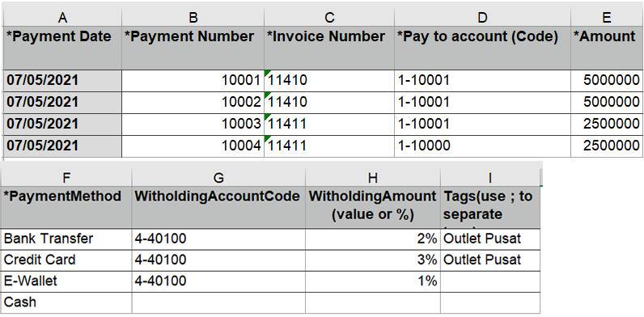Select column C header
This screenshot has height=317, width=644.
[x=329, y=17]
